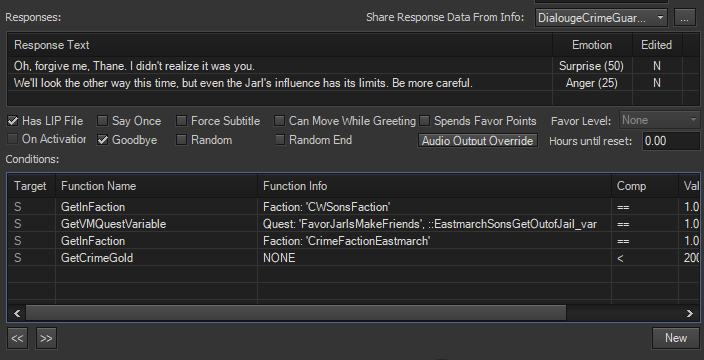Screen dimensions: 704x360
Task: Enable the Say Once checkbox
Action: coord(103,121)
